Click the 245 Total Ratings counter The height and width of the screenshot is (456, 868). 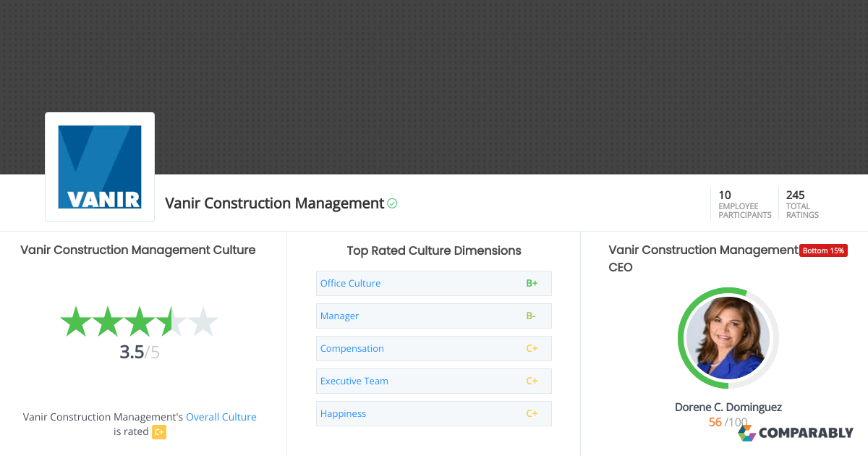[x=801, y=203]
